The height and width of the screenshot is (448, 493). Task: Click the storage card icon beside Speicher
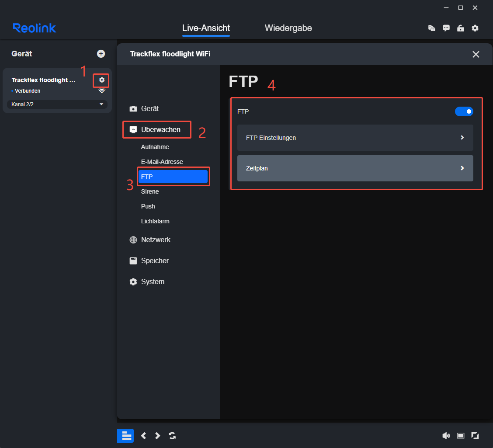tap(133, 260)
